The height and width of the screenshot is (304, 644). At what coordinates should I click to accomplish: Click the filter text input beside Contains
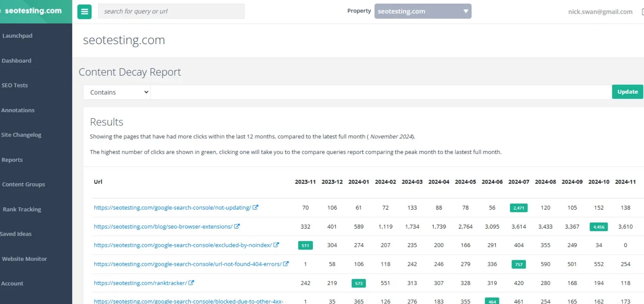click(381, 92)
